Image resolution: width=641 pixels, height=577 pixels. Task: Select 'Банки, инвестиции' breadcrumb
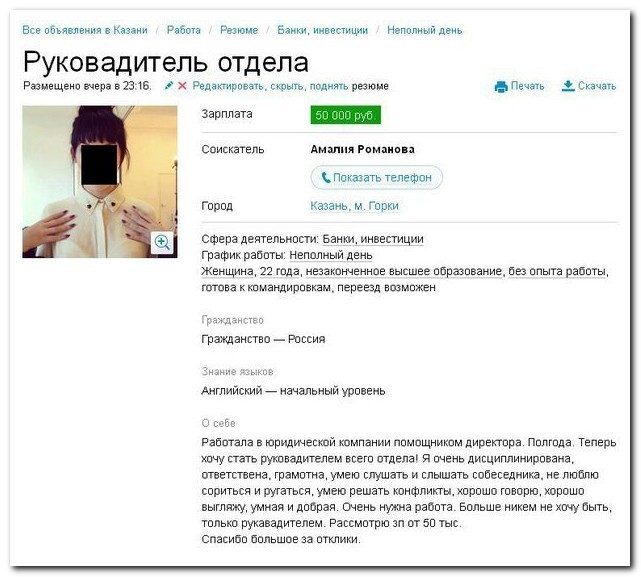(x=322, y=30)
